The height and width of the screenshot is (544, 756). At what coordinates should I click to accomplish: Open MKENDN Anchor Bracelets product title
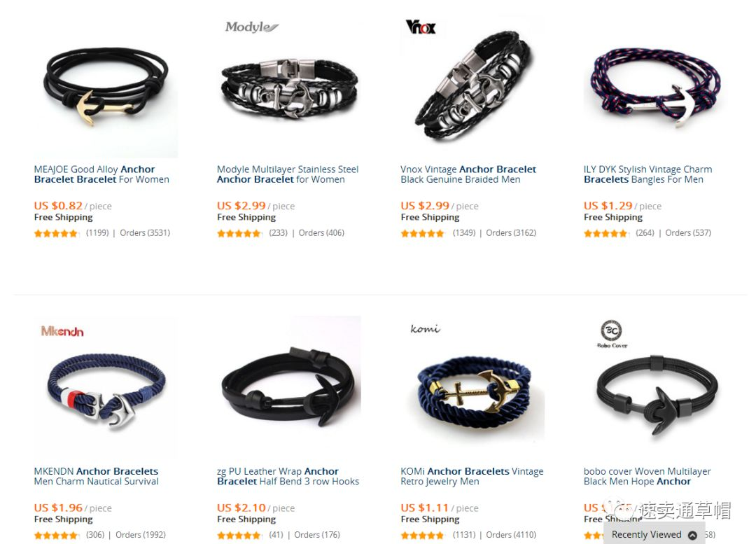pos(96,476)
